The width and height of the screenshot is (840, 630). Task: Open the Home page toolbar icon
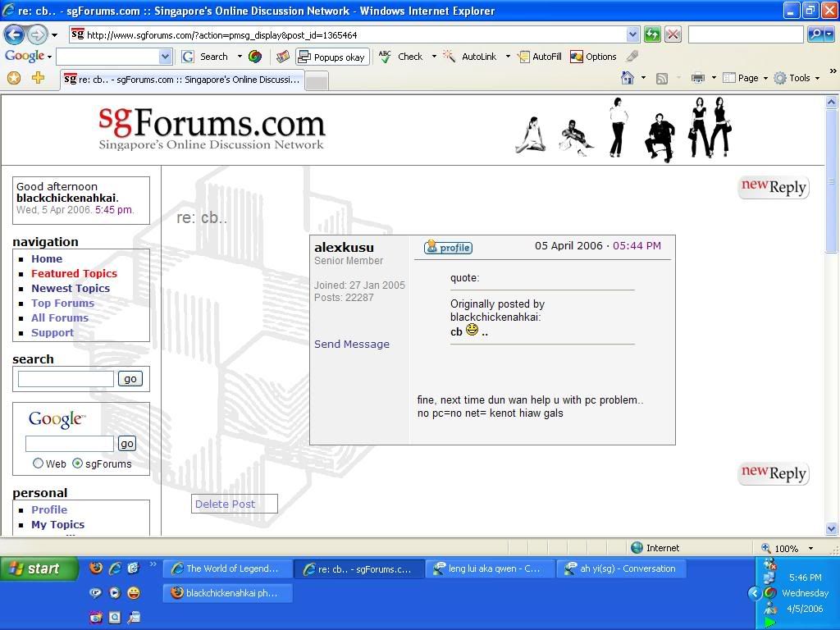(628, 78)
